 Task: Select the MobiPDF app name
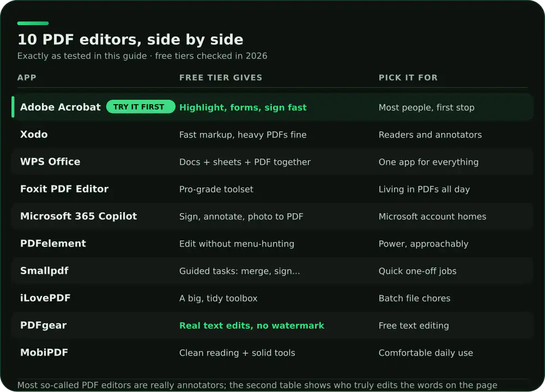44,352
